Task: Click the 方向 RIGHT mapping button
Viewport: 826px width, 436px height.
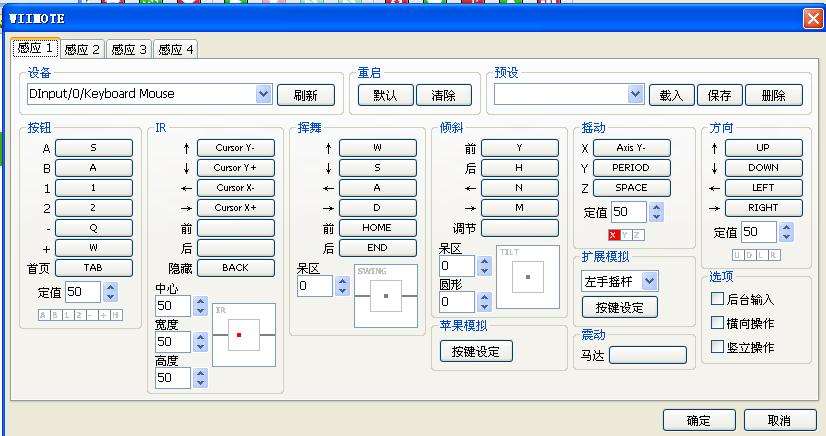Action: (x=763, y=208)
